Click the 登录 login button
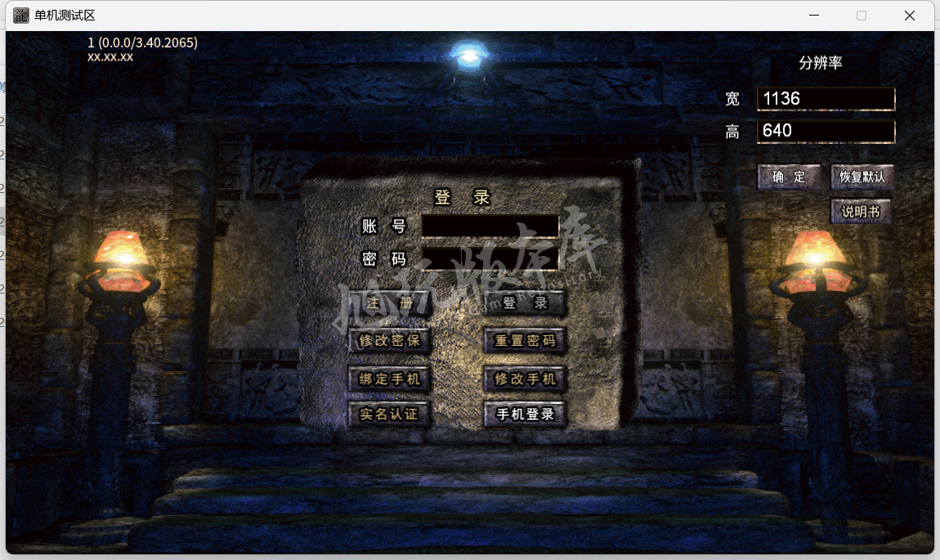The height and width of the screenshot is (560, 940). point(525,302)
